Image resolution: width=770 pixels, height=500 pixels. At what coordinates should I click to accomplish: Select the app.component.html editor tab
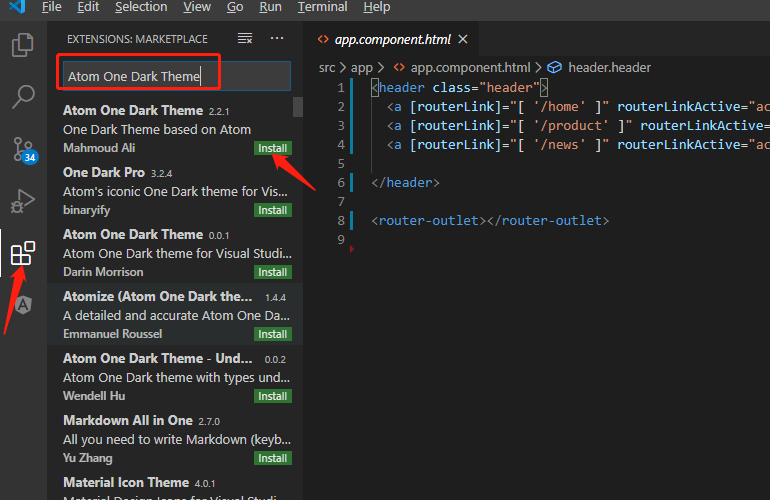[x=392, y=39]
